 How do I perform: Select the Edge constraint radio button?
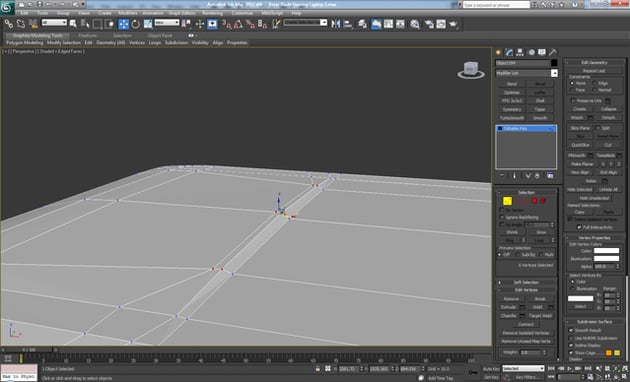tap(595, 83)
